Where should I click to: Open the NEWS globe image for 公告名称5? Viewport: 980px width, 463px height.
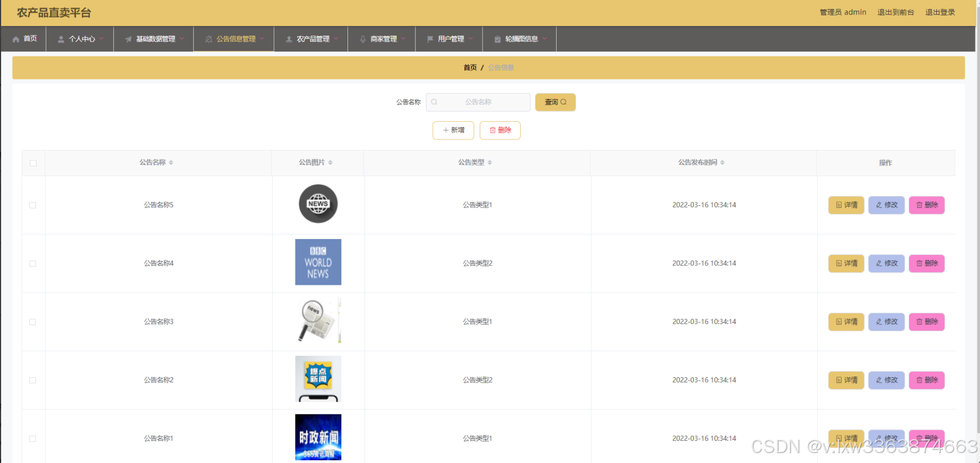point(318,204)
